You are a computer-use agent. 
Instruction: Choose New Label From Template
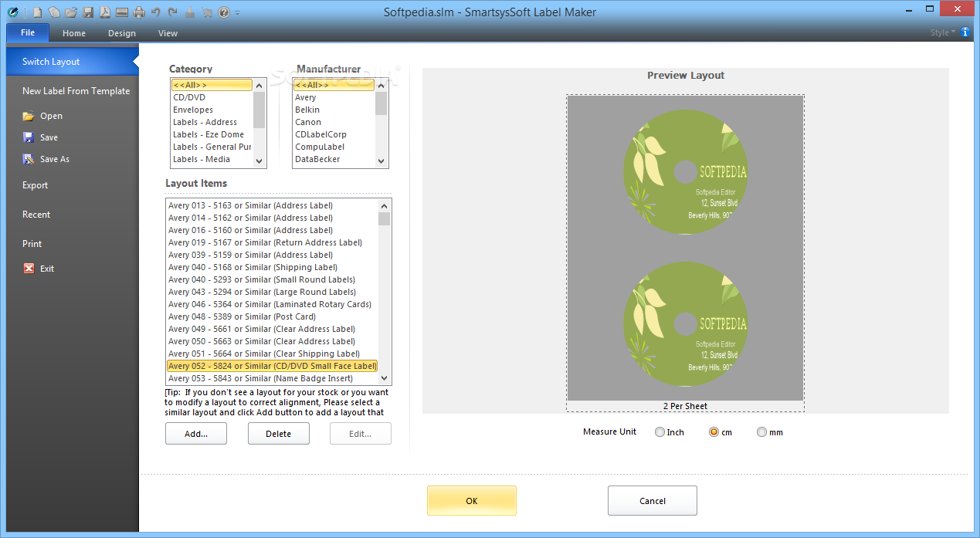(x=76, y=91)
